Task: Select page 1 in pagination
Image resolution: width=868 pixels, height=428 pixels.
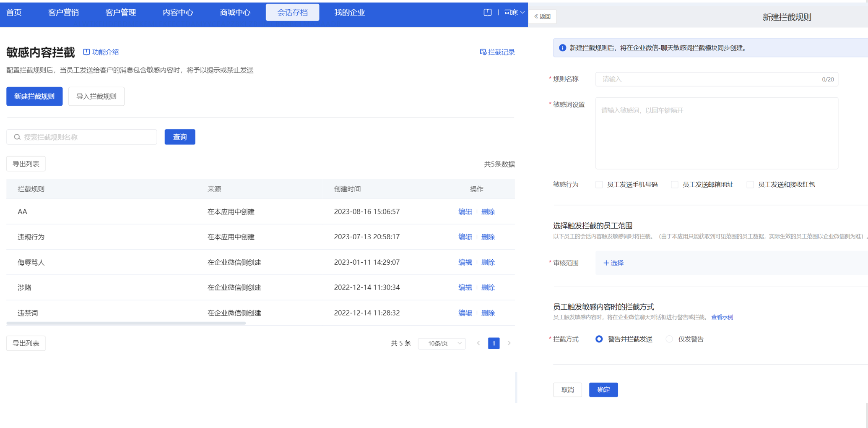Action: click(494, 343)
